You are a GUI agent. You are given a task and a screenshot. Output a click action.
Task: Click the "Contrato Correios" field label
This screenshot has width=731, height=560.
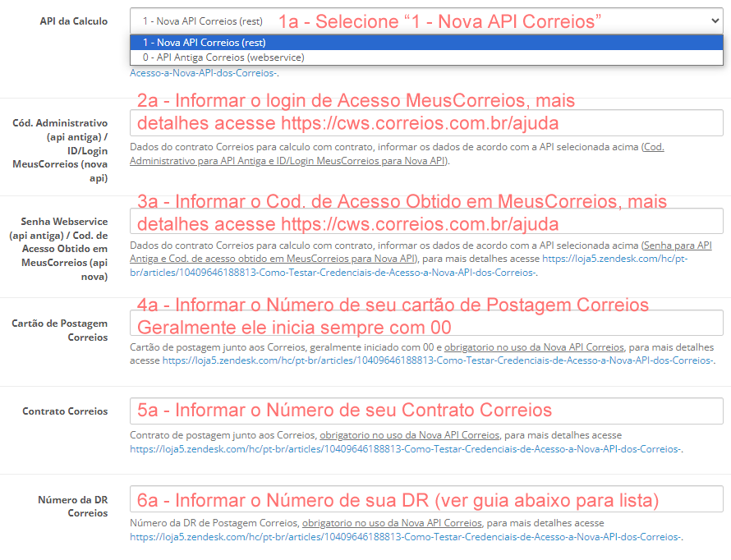click(65, 411)
